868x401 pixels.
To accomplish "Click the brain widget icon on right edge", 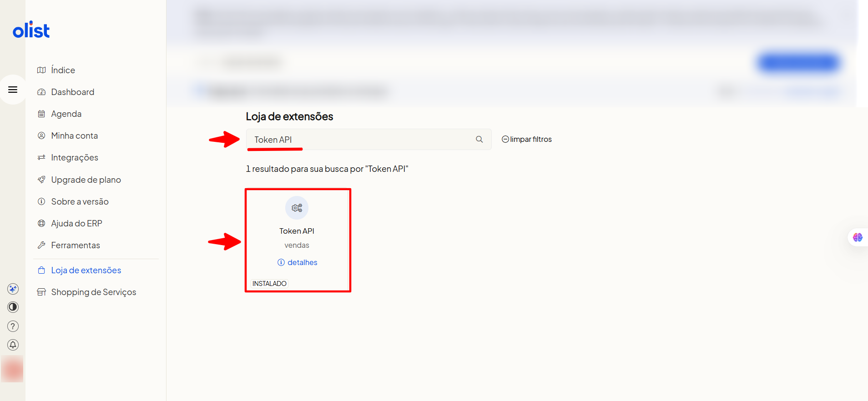I will pos(858,237).
